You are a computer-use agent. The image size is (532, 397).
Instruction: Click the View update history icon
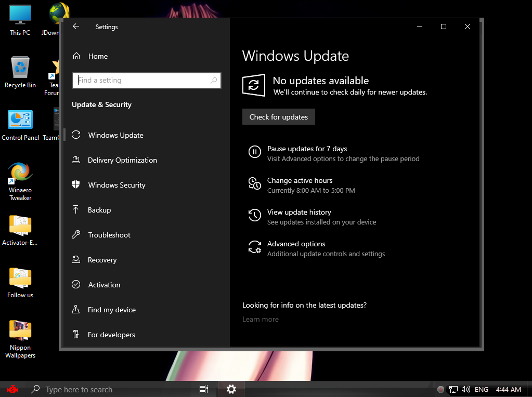[x=254, y=215]
